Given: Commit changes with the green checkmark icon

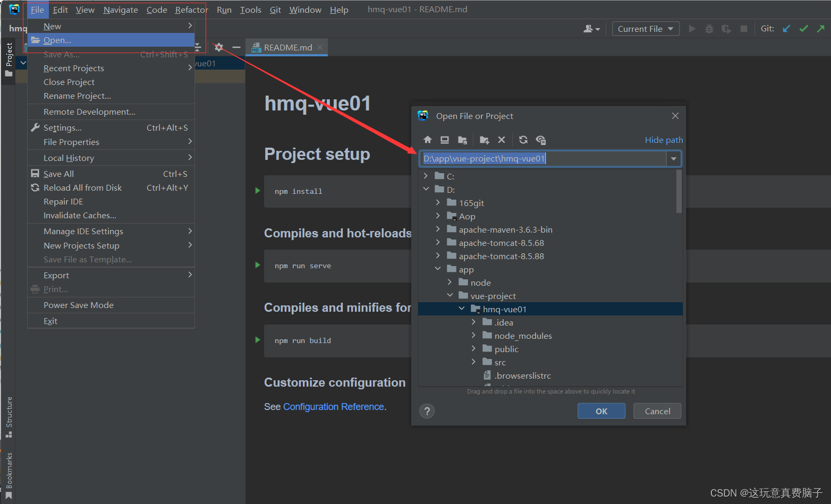Looking at the screenshot, I should 804,28.
